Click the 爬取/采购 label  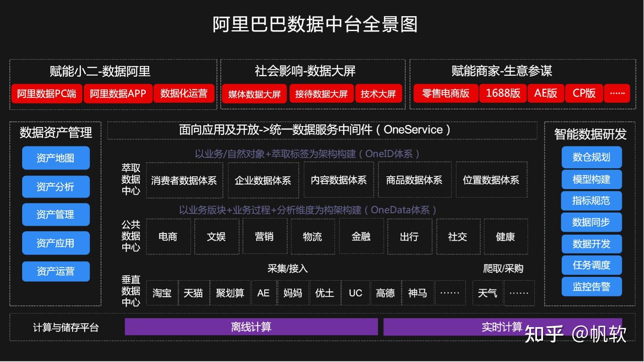tap(503, 268)
